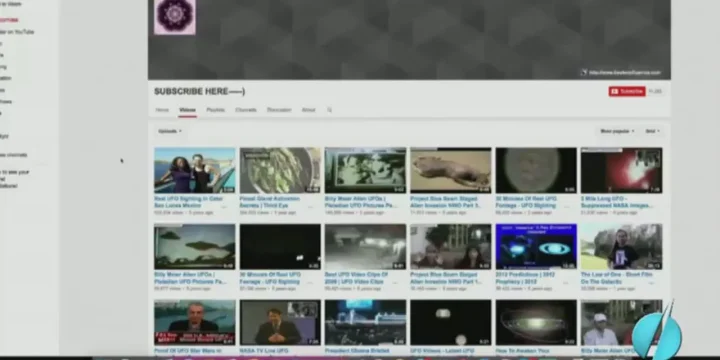Open the red glowing 5 Mile Long UFO thumbnail

tap(622, 170)
